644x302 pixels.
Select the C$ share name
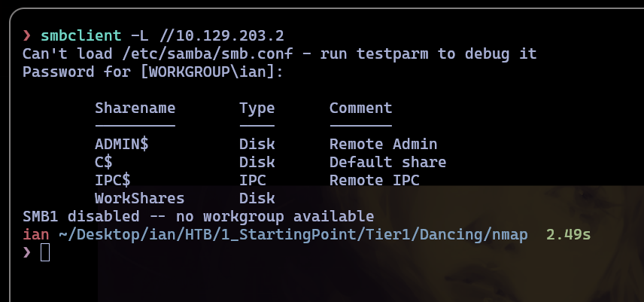click(104, 163)
